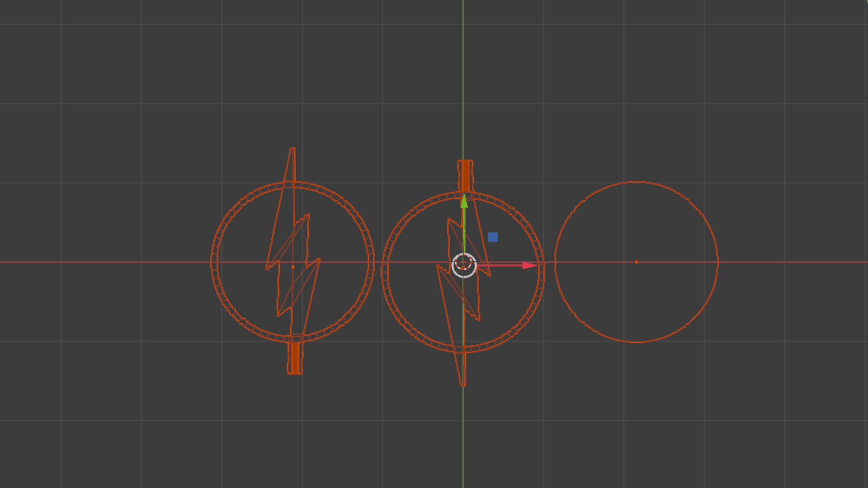Click the red X-axis gizmo arrow
Viewport: 868px width, 488px height.
(529, 265)
